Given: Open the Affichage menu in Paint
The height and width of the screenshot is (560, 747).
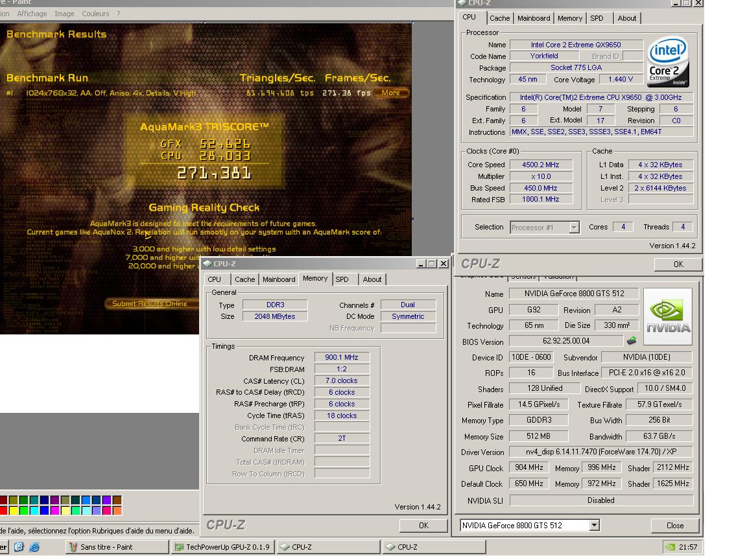Looking at the screenshot, I should click(x=32, y=14).
